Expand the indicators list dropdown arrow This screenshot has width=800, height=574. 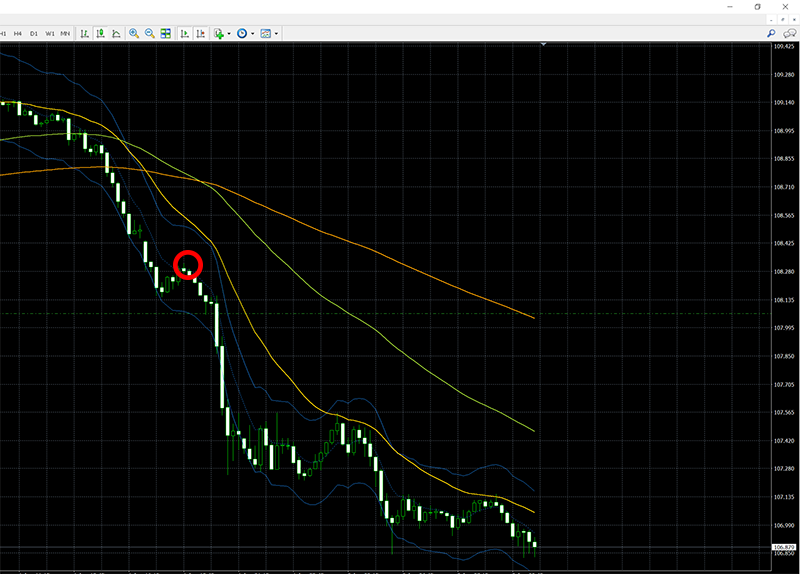229,33
